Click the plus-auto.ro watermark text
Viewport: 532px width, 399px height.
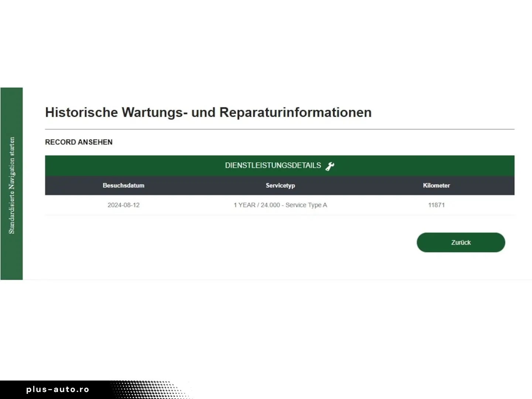[x=58, y=389]
